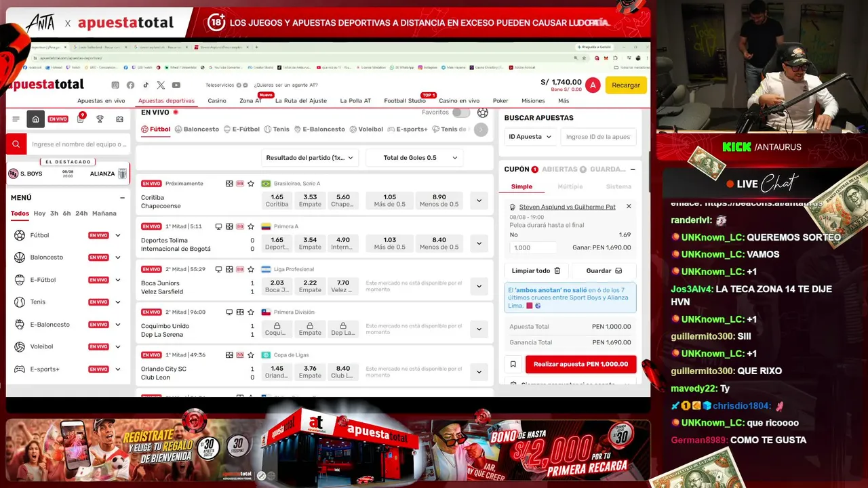Switch to the Tenis sport tab

tap(277, 129)
